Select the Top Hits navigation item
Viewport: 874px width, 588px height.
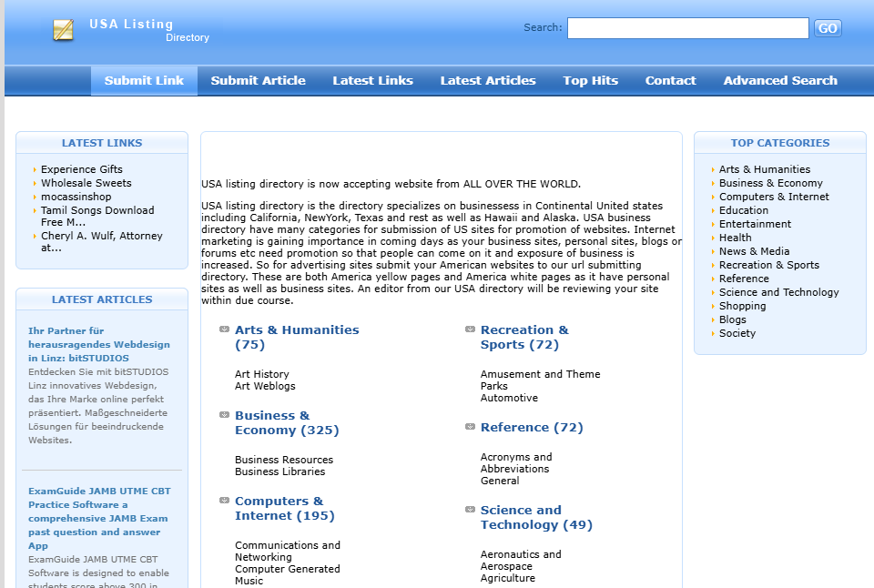[590, 80]
